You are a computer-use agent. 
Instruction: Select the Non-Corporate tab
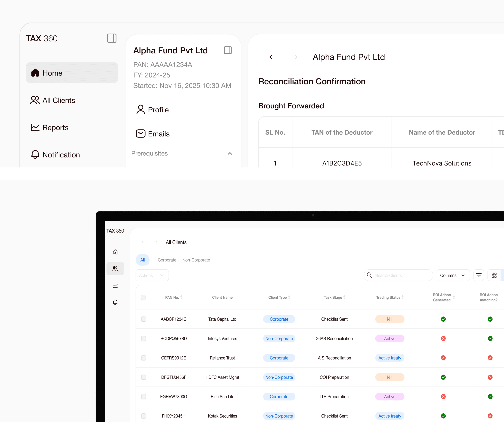196,260
